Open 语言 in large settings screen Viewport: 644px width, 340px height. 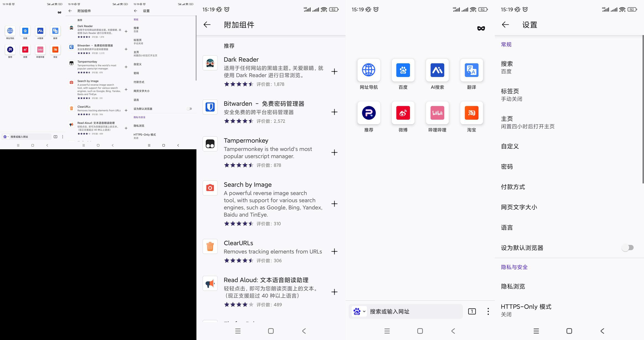569,227
